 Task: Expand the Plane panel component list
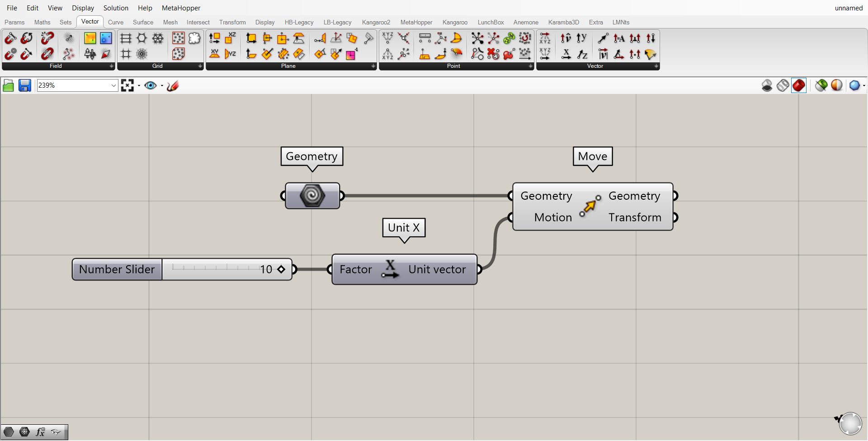point(373,66)
